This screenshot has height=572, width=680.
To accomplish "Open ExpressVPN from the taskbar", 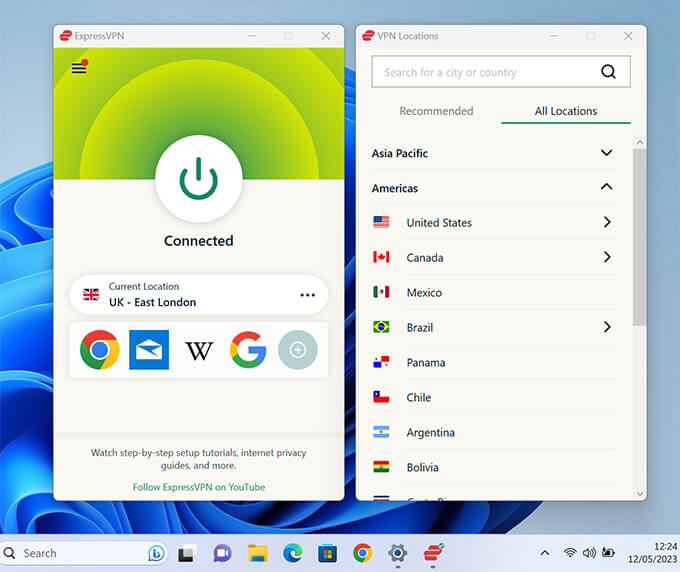I will pyautogui.click(x=433, y=553).
